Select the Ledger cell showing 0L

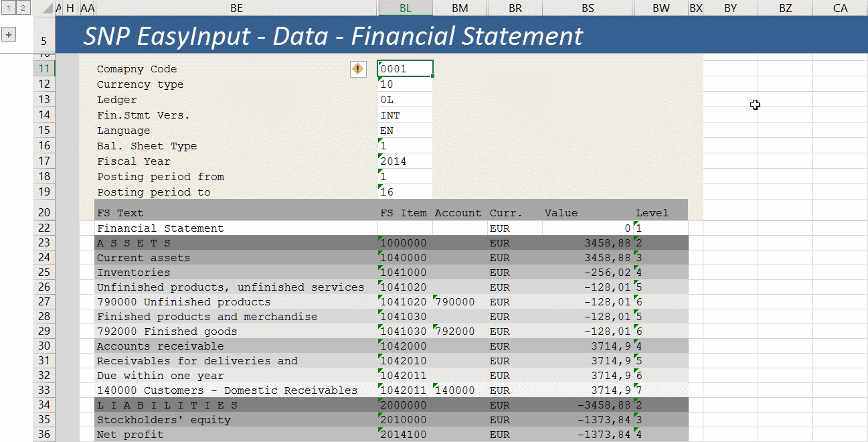point(405,99)
